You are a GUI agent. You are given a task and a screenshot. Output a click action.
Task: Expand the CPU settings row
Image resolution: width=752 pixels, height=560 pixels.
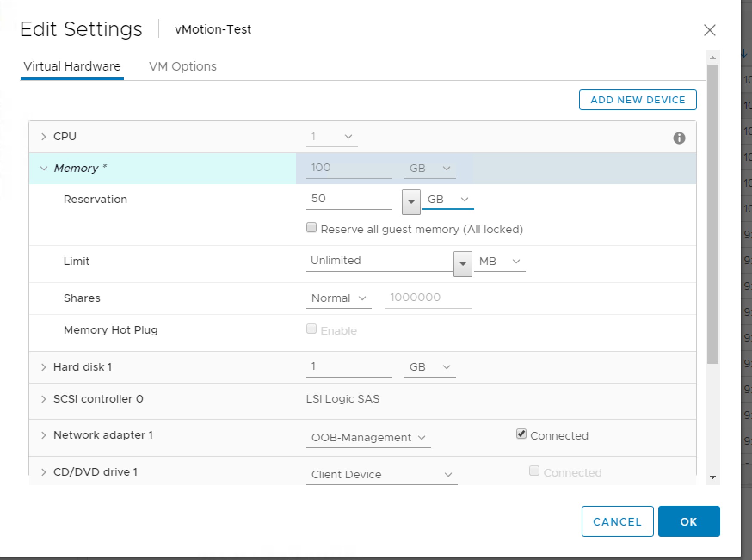(x=43, y=137)
